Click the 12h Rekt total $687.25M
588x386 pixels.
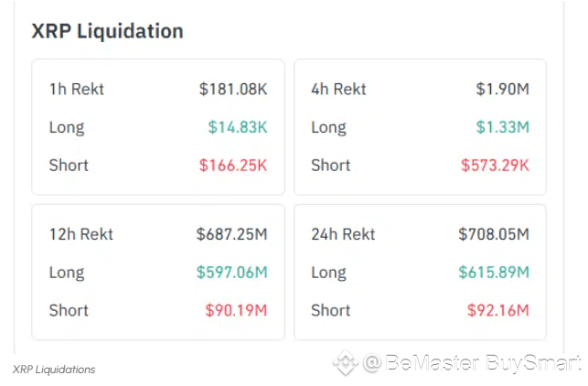(231, 234)
